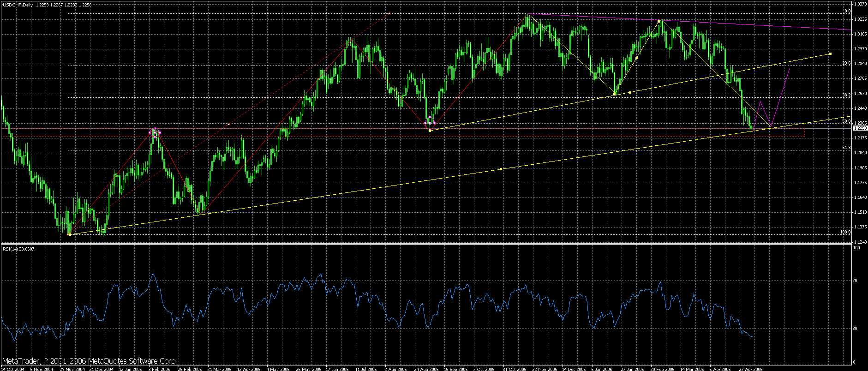Click the 1.2970 price axis label

coord(860,49)
